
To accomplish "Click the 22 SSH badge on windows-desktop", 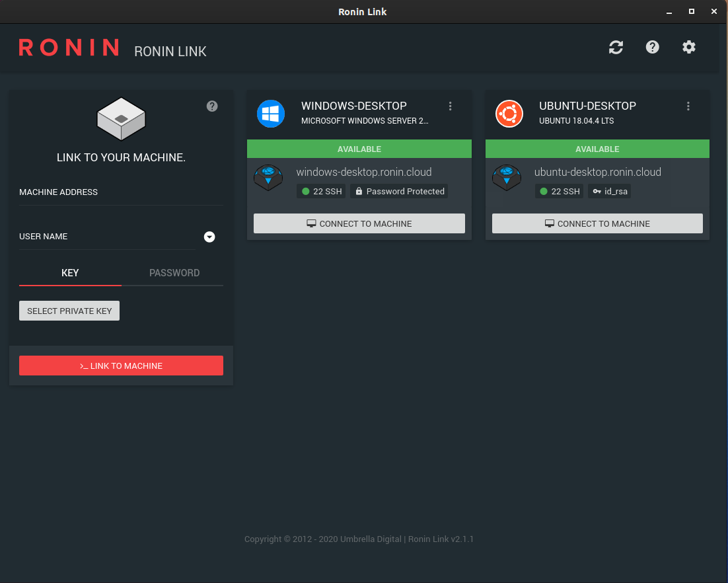I will [x=321, y=192].
